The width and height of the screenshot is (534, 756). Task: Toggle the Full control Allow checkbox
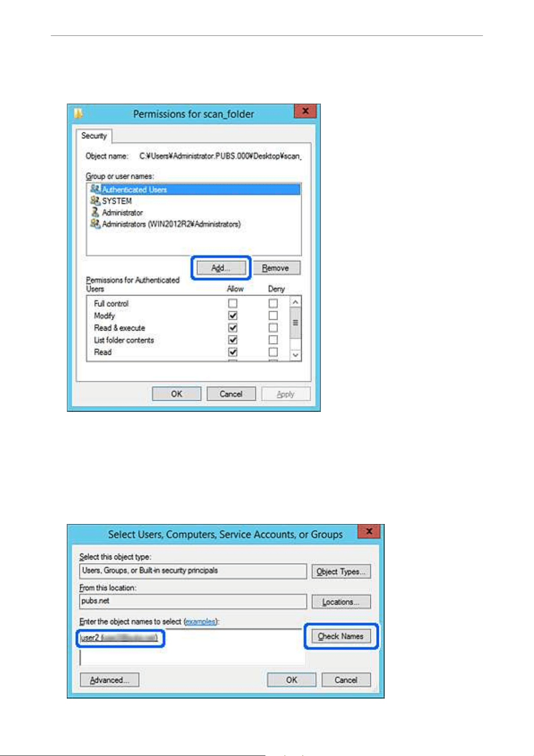pyautogui.click(x=233, y=303)
